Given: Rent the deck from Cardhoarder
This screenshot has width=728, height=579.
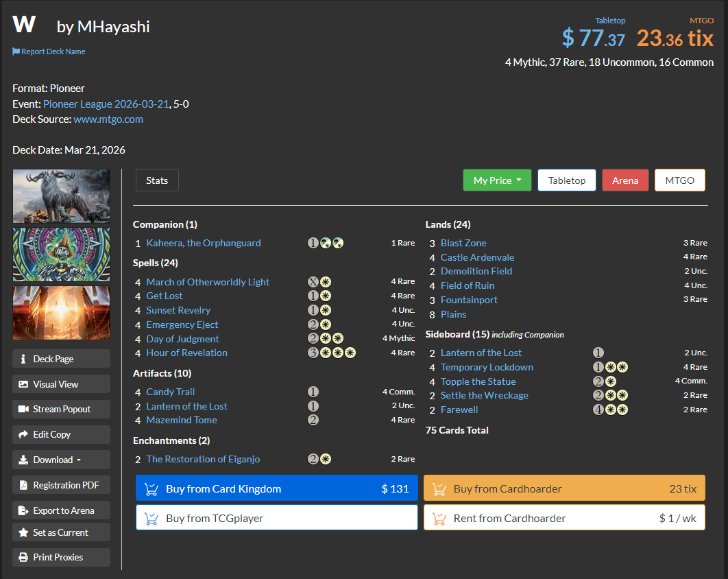Looking at the screenshot, I should pyautogui.click(x=565, y=518).
